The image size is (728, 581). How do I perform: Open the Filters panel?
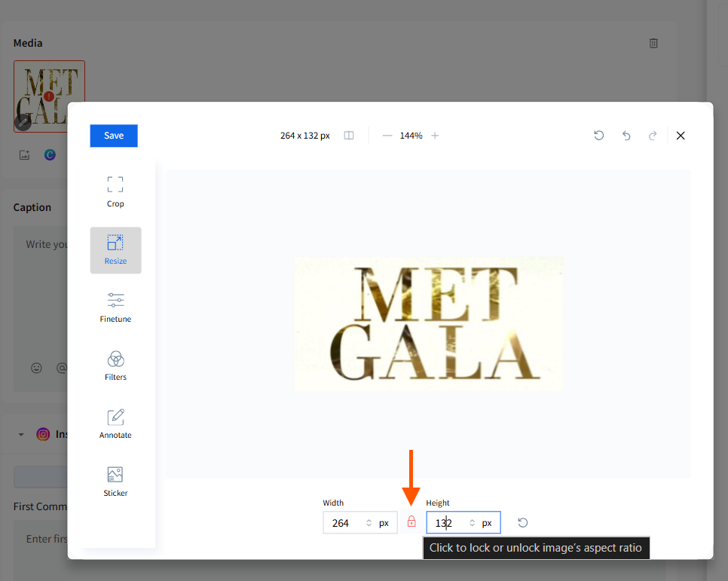coord(115,365)
